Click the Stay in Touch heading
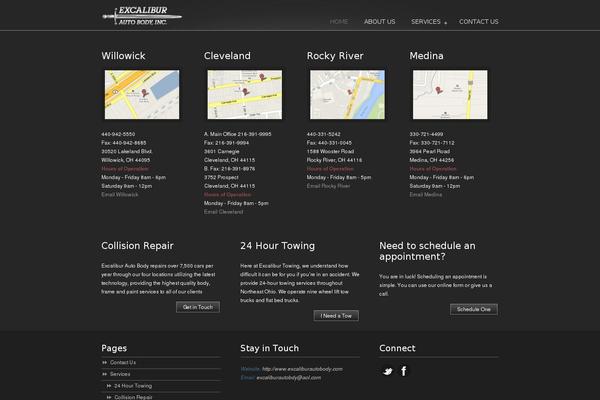Screen dimensions: 600x400 click(269, 348)
